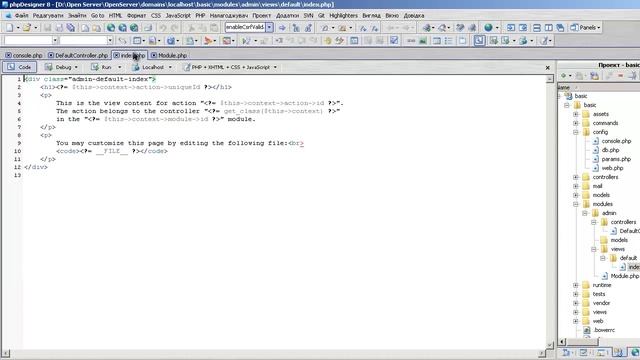Open the Git menu
Viewport: 640px width, 360px height.
pos(321,16)
